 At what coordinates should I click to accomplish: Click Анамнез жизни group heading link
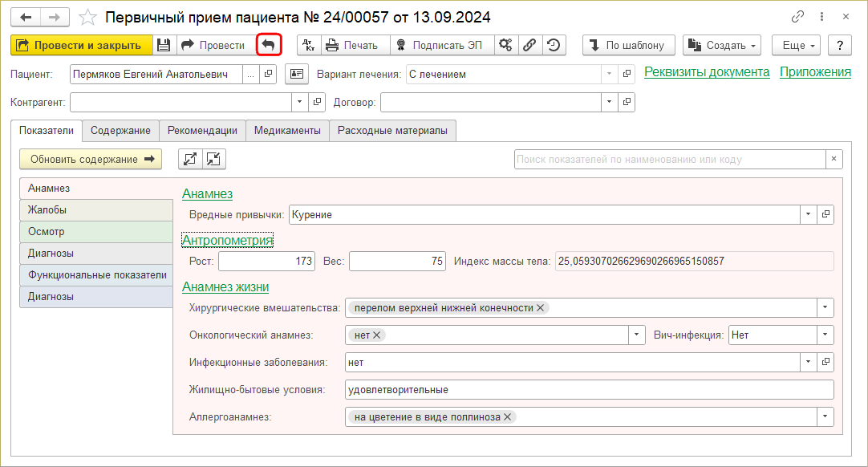coord(226,287)
